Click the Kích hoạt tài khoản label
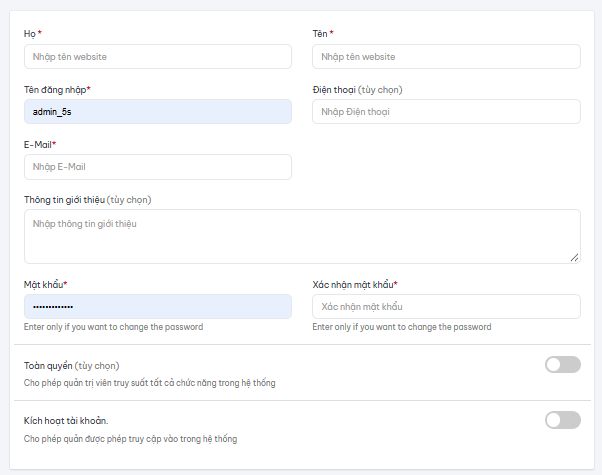 point(66,421)
